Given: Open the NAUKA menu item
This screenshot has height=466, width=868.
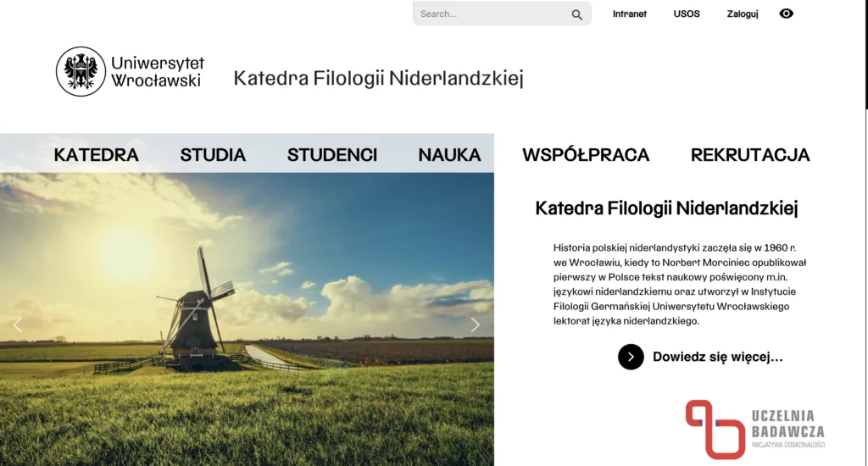Looking at the screenshot, I should 449,155.
